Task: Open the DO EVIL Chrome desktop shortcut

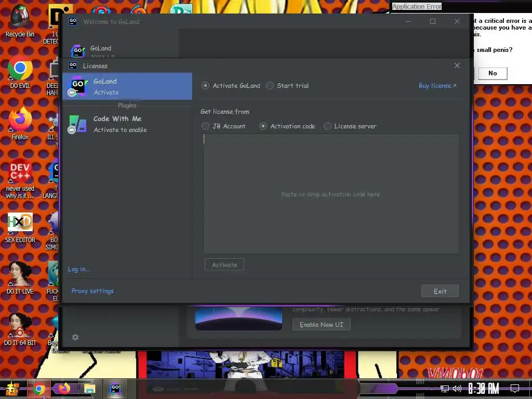Action: 20,73
